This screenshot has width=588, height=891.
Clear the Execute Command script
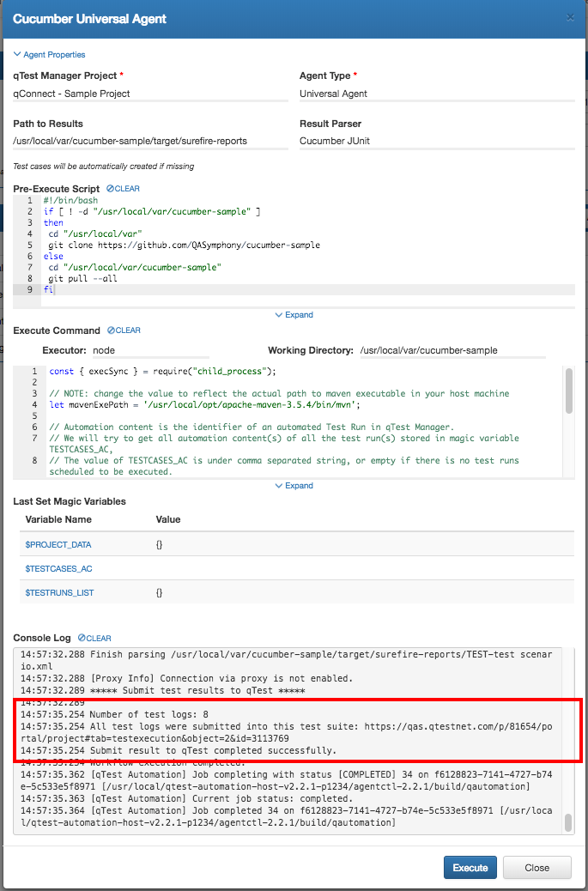[x=124, y=330]
